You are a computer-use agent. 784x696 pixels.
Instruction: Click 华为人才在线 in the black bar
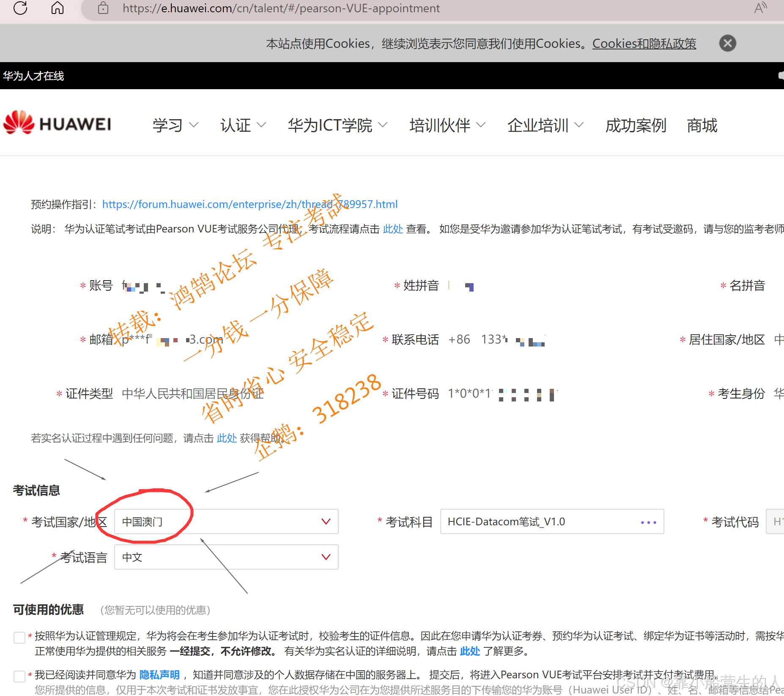[33, 76]
